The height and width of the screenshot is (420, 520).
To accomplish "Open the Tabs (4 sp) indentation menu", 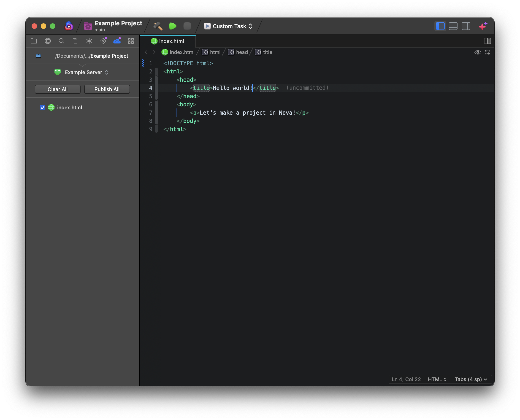I will tap(471, 379).
